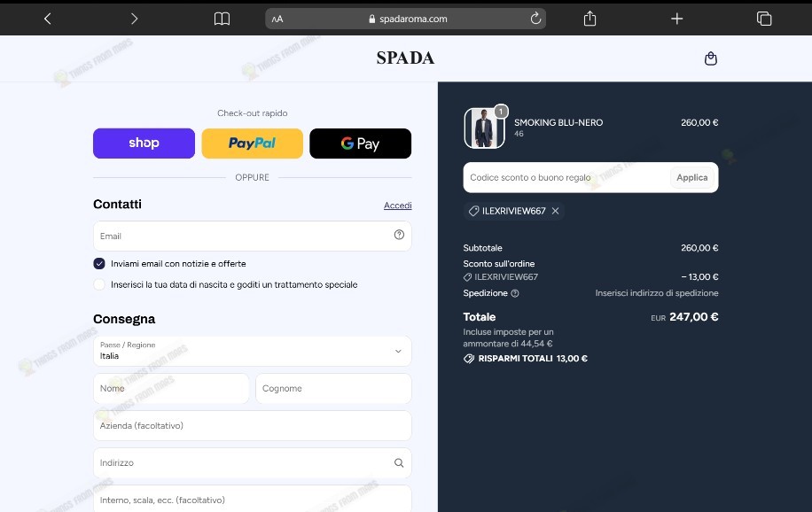Click the spadaroma.com address bar
Viewport: 812px width, 512px height.
coord(405,19)
